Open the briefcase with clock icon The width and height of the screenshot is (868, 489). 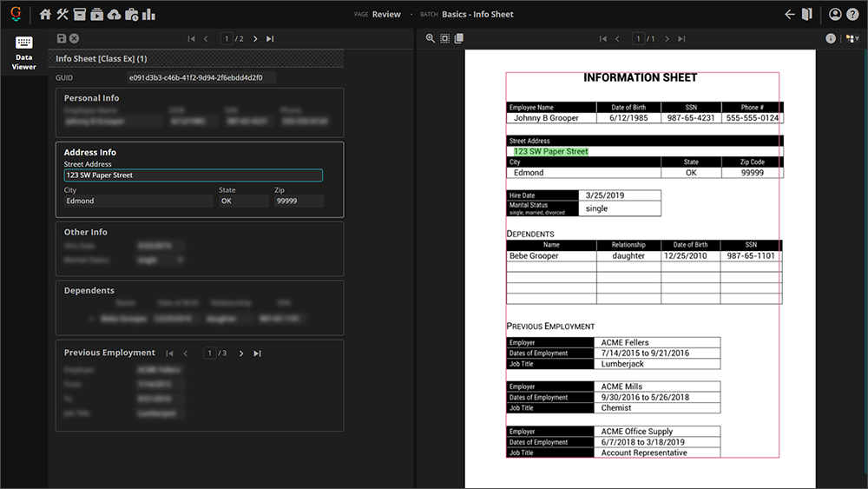pos(131,14)
